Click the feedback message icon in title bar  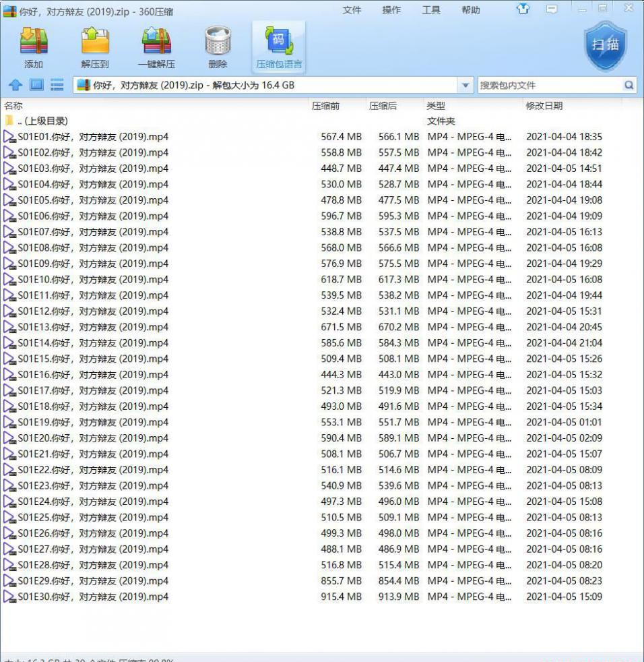click(x=552, y=9)
